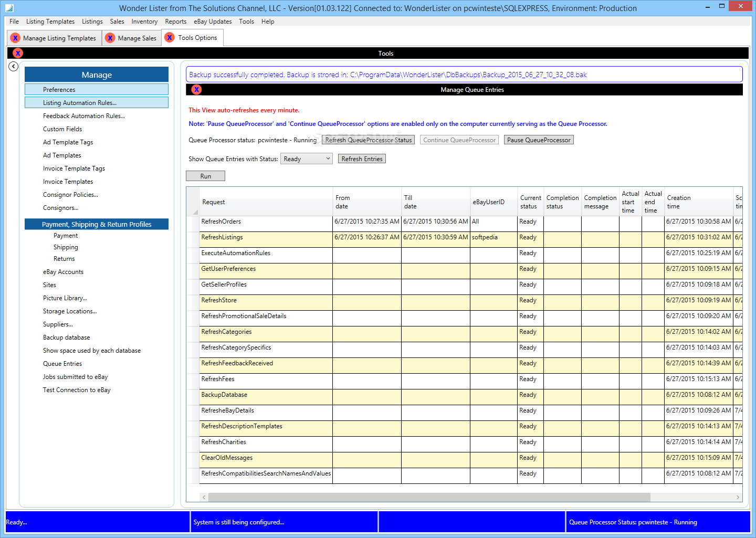Open the File menu
The width and height of the screenshot is (756, 538).
14,22
